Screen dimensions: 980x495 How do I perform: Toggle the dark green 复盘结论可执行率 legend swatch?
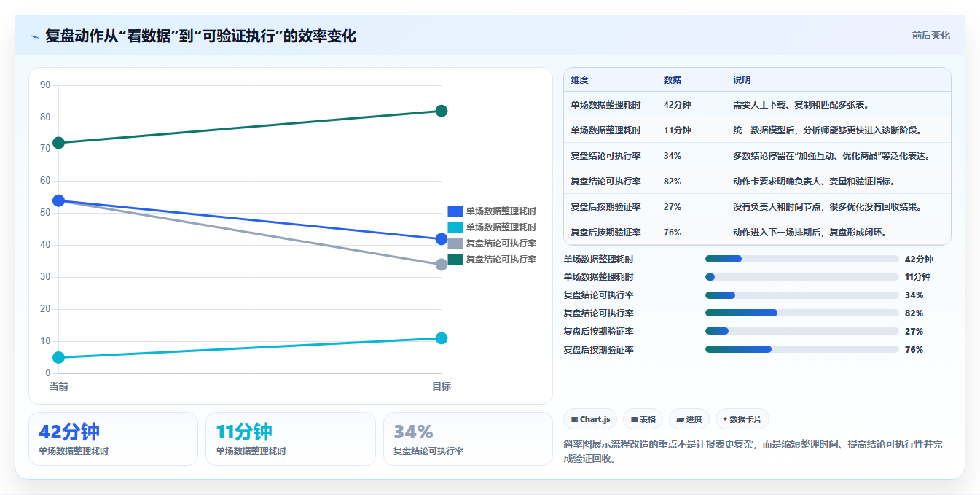pos(455,260)
